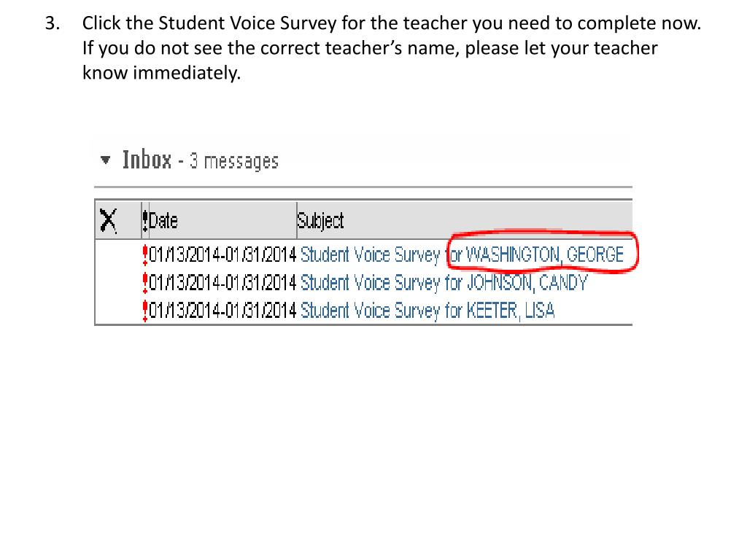Open Student Voice Survey for WASHINGTON, GEORGE
The width and height of the screenshot is (747, 560).
[462, 254]
